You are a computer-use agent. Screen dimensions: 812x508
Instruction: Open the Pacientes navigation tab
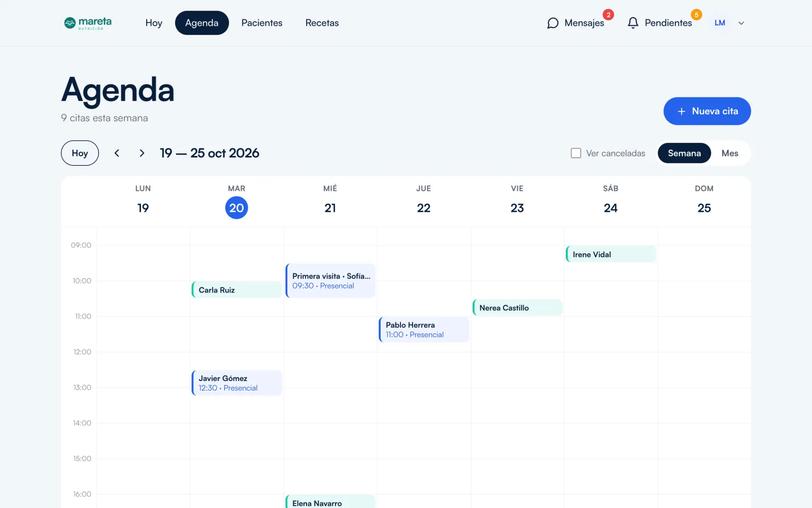coord(262,23)
